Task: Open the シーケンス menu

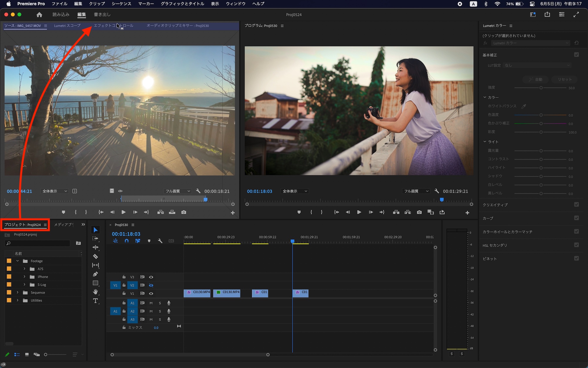Action: coord(121,4)
